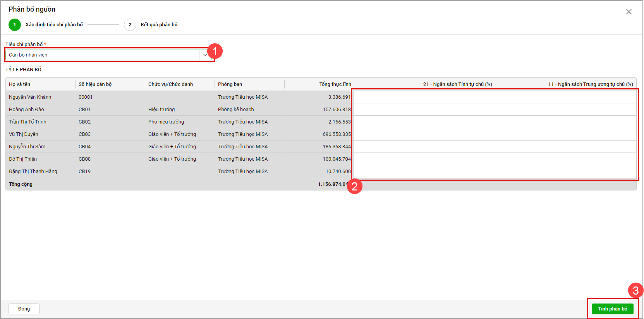Click Số hiệu cán bộ column header
The height and width of the screenshot is (319, 644).
[x=95, y=84]
